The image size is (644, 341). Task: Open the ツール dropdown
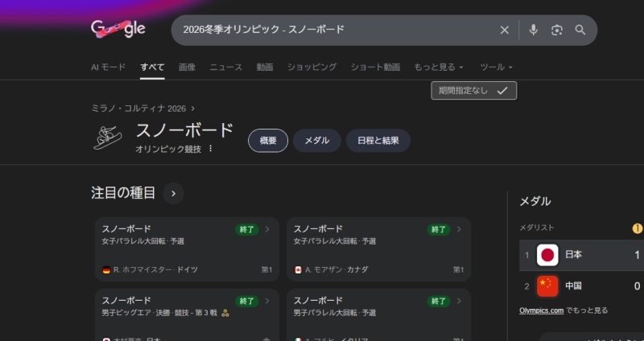pyautogui.click(x=496, y=68)
